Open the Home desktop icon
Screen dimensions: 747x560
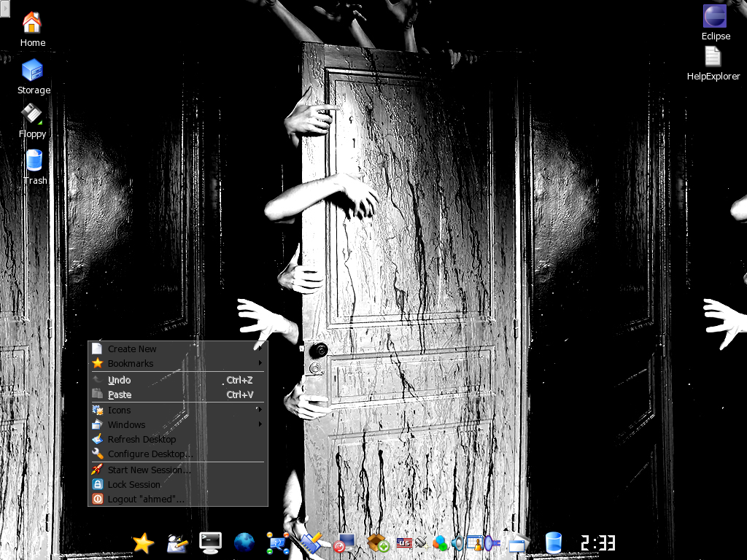tap(32, 23)
